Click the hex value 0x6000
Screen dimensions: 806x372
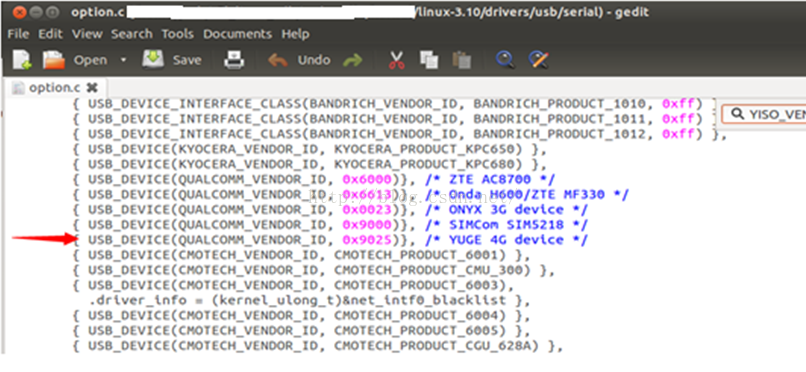pos(368,180)
